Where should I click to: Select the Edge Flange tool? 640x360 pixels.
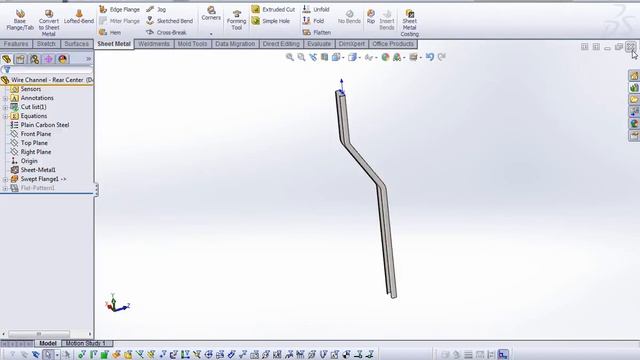120,9
